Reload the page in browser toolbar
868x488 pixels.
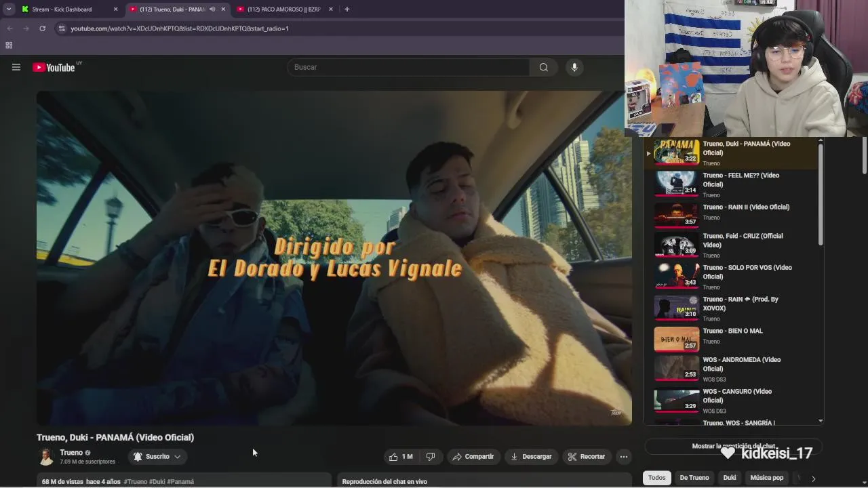click(x=42, y=28)
